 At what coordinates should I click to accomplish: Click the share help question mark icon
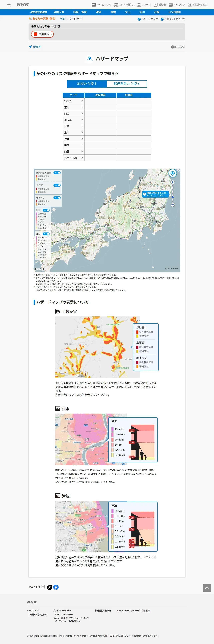point(43,587)
